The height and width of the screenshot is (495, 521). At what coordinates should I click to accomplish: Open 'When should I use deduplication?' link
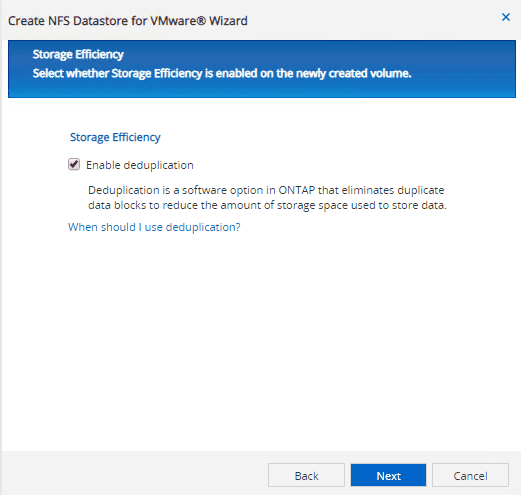click(154, 227)
